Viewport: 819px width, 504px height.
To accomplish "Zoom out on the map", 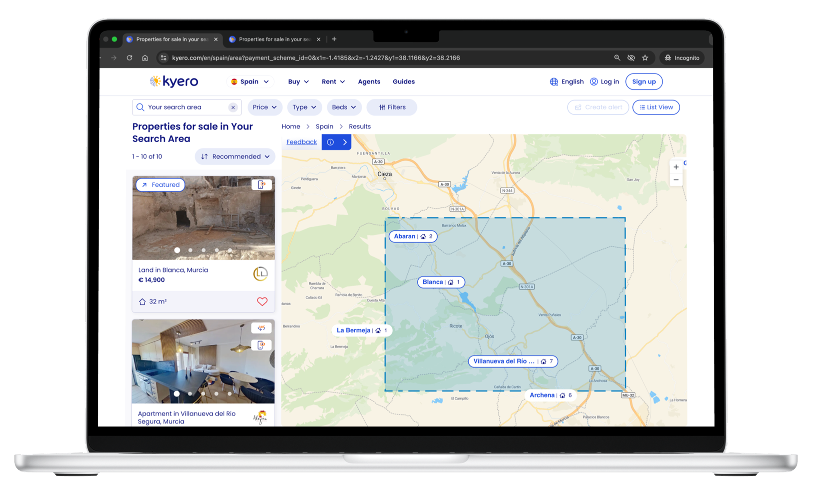I will pyautogui.click(x=676, y=180).
